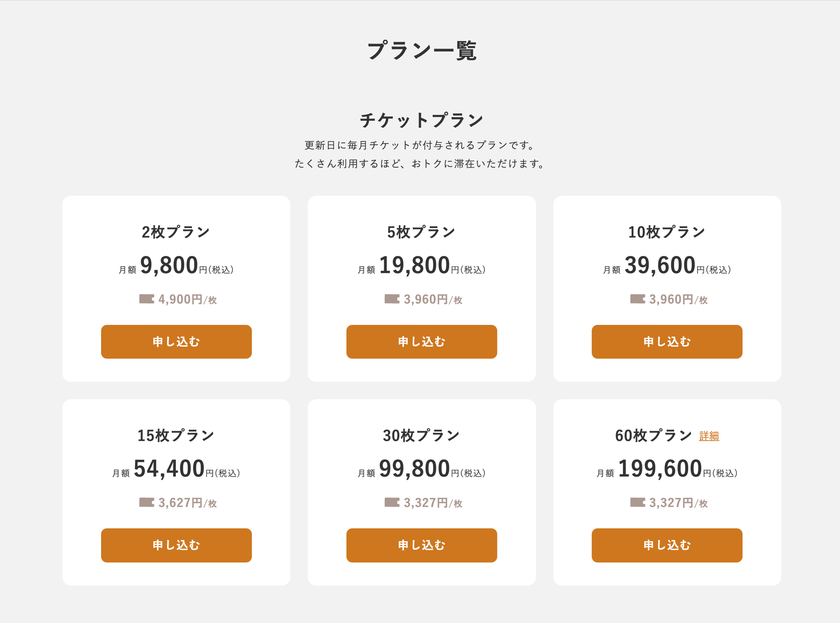
Task: Click ticket icon in 2枚プラン card
Action: (x=147, y=299)
